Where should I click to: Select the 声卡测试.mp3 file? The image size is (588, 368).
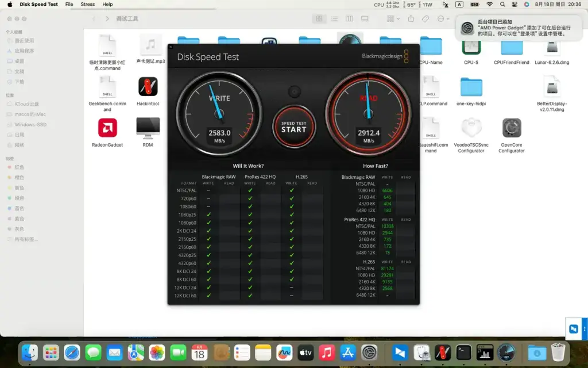tap(150, 49)
